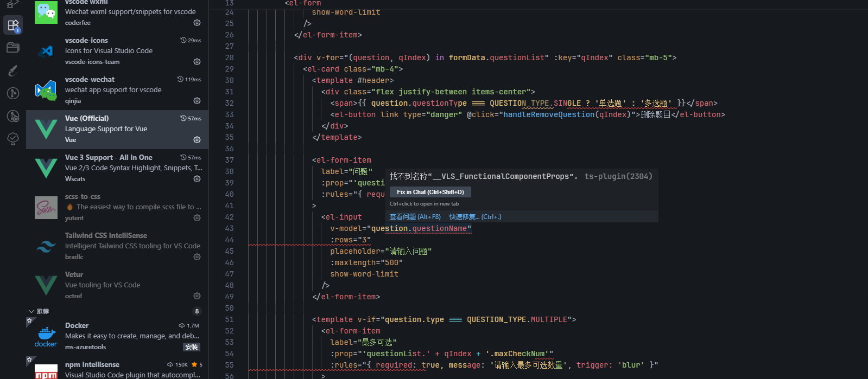The width and height of the screenshot is (868, 379).
Task: Click 快速修复 quick fix link
Action: (475, 217)
